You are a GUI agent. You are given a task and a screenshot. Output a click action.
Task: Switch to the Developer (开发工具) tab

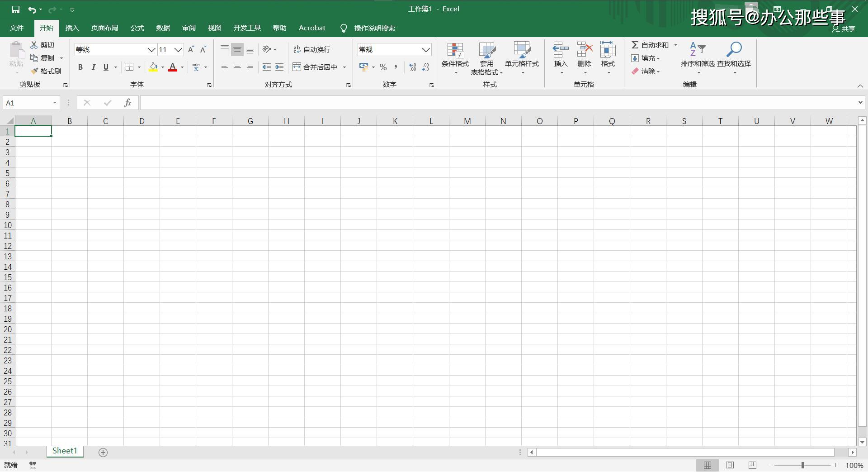tap(247, 28)
